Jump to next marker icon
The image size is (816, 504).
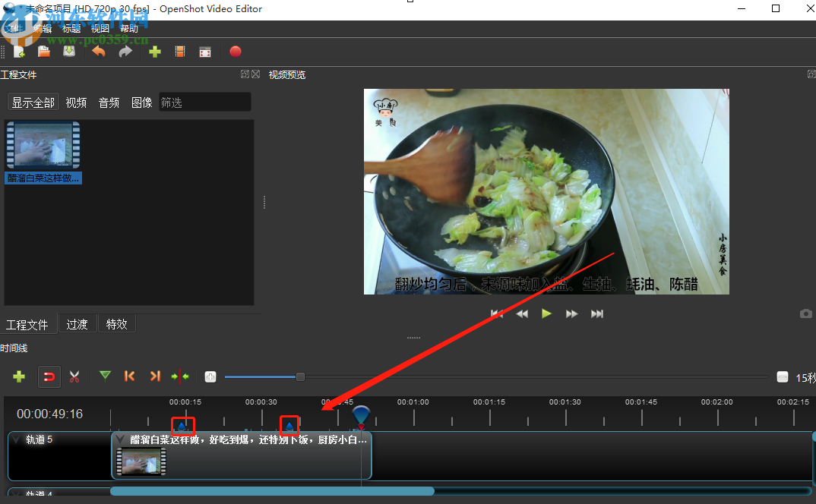point(155,376)
